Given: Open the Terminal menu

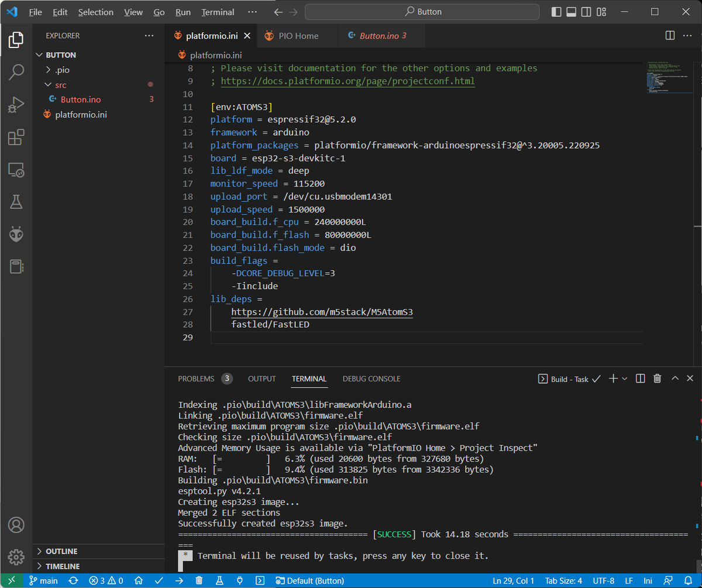Looking at the screenshot, I should tap(218, 12).
